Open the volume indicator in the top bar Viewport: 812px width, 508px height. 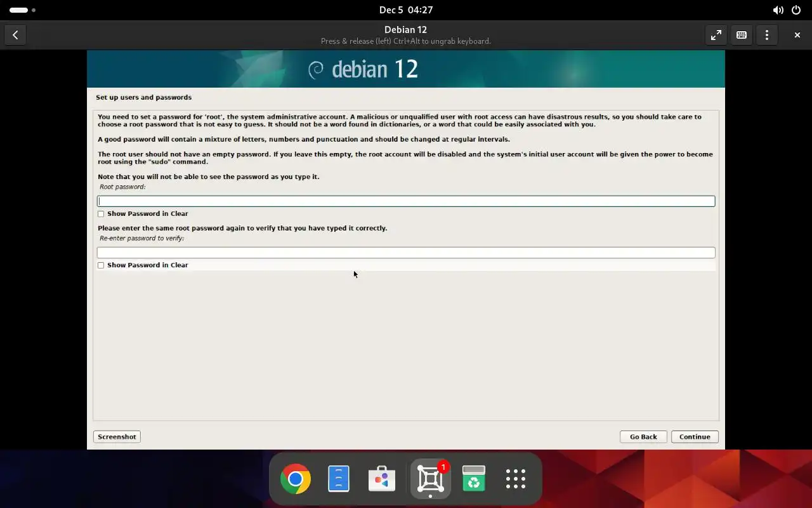click(778, 10)
